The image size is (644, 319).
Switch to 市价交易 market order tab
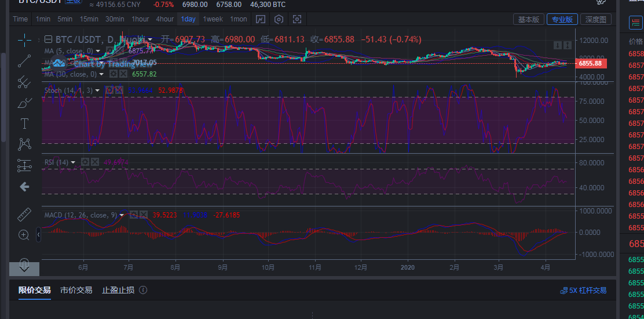(x=76, y=290)
